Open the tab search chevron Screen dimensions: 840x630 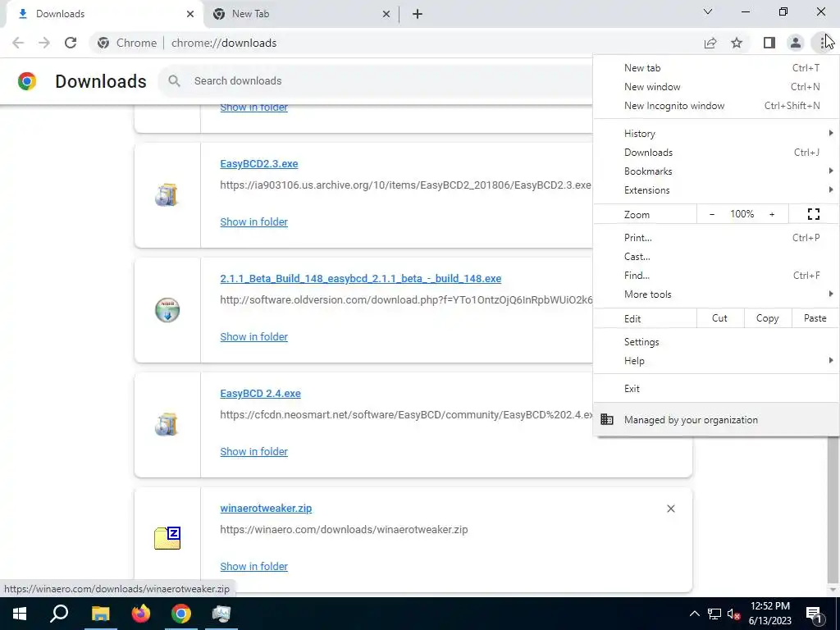[x=708, y=11]
